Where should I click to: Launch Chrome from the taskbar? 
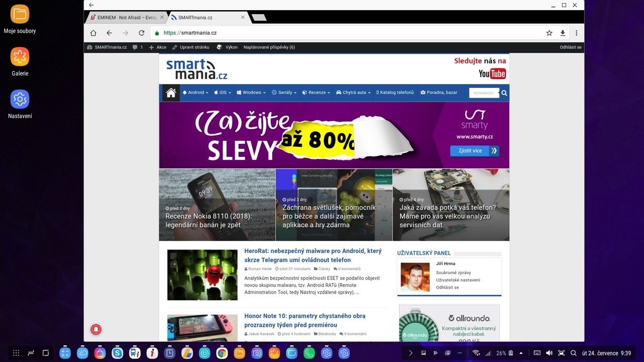tap(222, 353)
